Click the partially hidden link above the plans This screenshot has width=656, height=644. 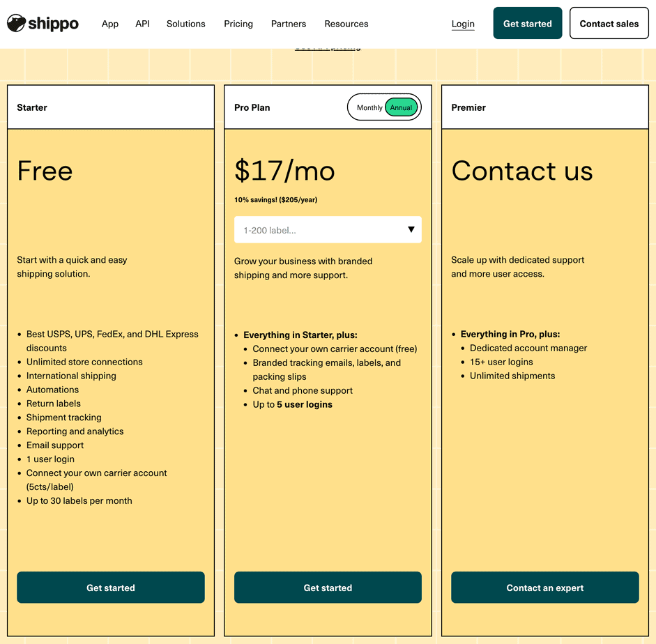[328, 47]
